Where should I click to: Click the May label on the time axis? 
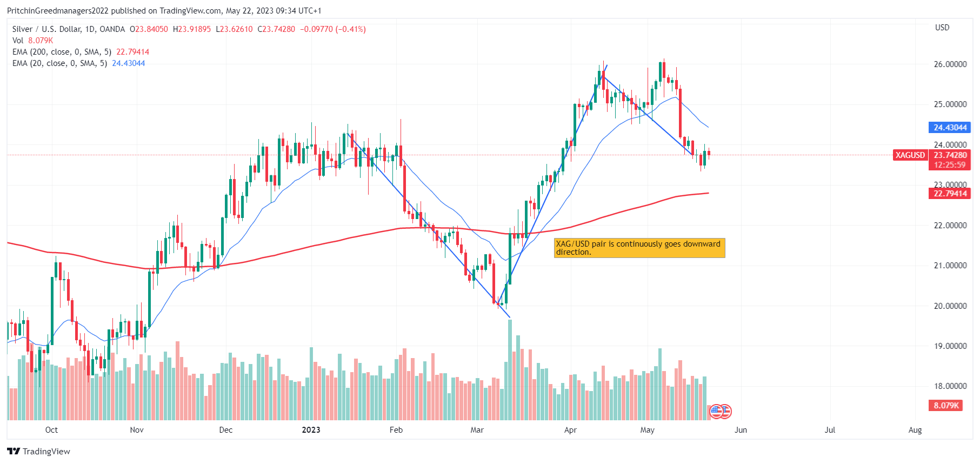coord(647,430)
